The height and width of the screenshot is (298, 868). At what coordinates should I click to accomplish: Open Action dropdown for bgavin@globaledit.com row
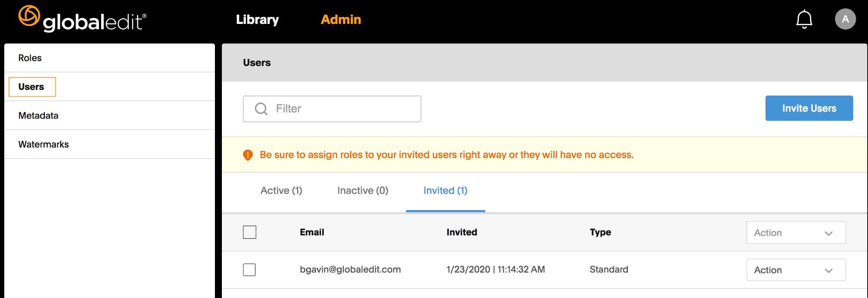(796, 270)
